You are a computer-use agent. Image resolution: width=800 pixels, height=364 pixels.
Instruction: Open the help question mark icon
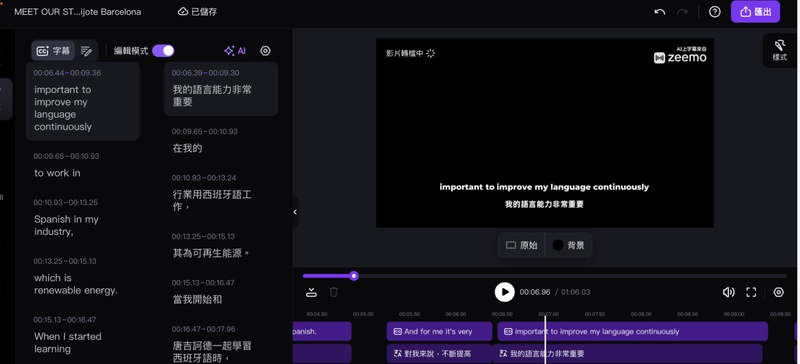(715, 12)
